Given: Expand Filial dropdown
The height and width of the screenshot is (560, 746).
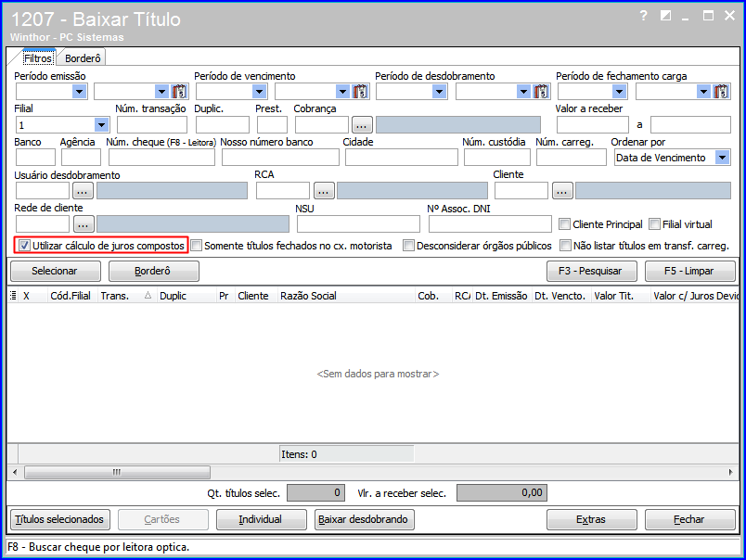Looking at the screenshot, I should (x=101, y=125).
